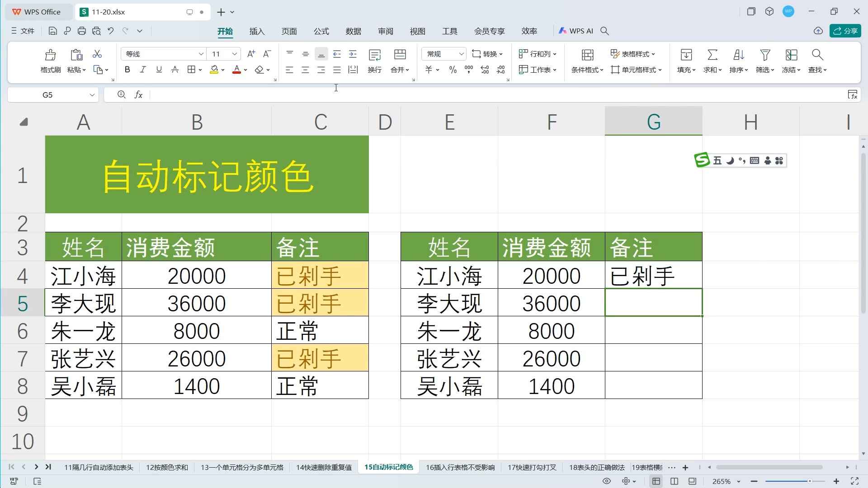Click the 分享 share button
Image resolution: width=868 pixels, height=488 pixels.
(x=845, y=31)
